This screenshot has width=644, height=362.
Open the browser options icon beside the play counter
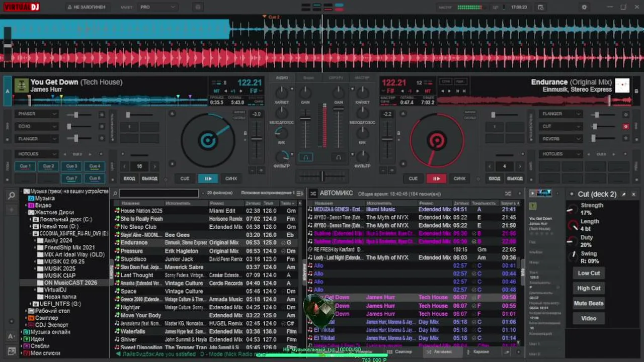[300, 193]
